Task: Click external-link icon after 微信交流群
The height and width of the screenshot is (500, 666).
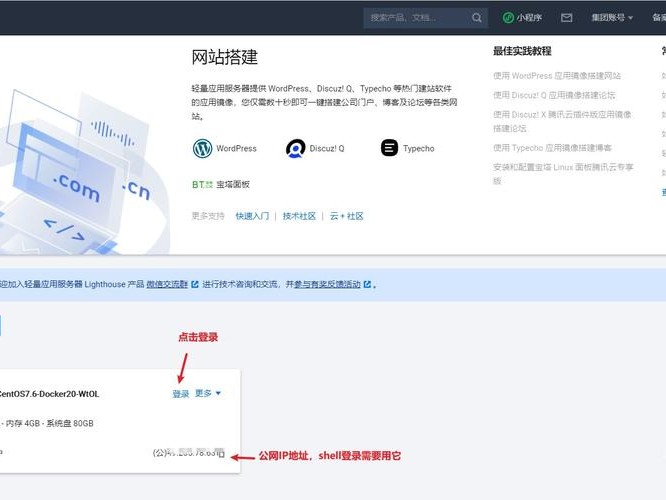Action: click(195, 284)
